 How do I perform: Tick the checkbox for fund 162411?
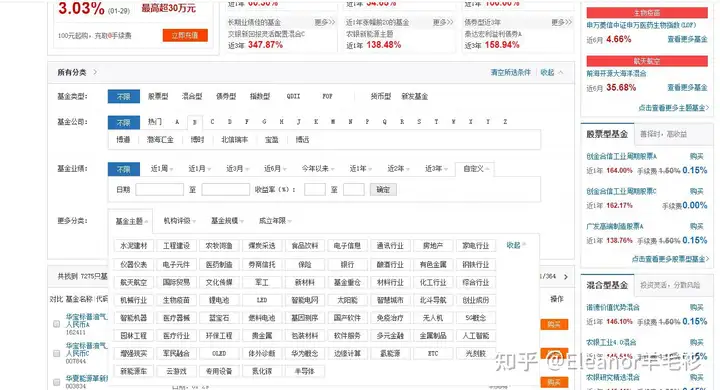56,324
